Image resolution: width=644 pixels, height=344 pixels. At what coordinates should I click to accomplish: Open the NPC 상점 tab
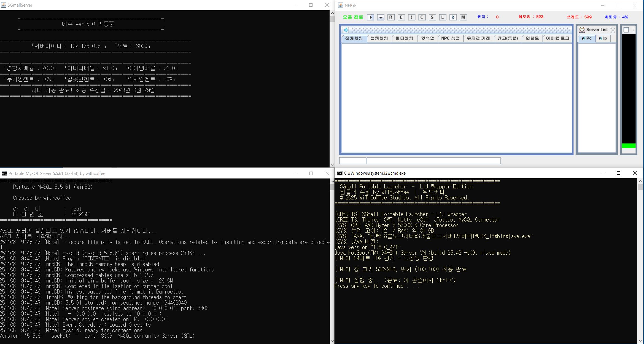click(450, 38)
